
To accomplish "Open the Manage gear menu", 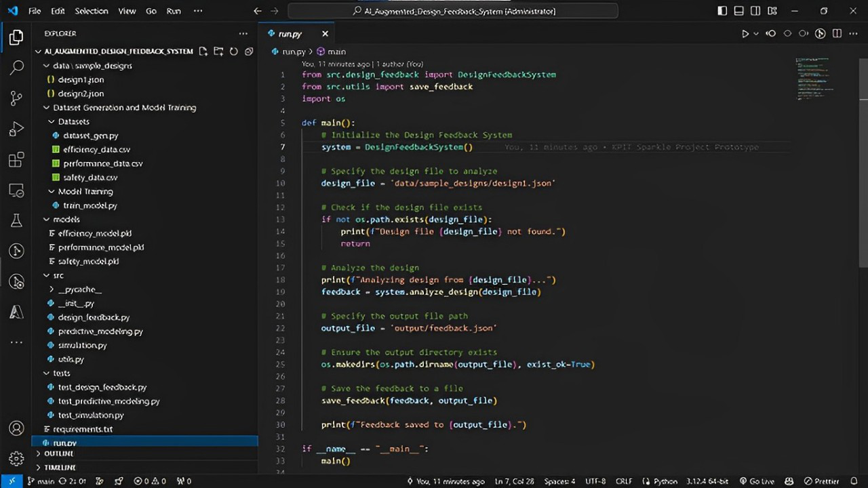I will point(16,459).
